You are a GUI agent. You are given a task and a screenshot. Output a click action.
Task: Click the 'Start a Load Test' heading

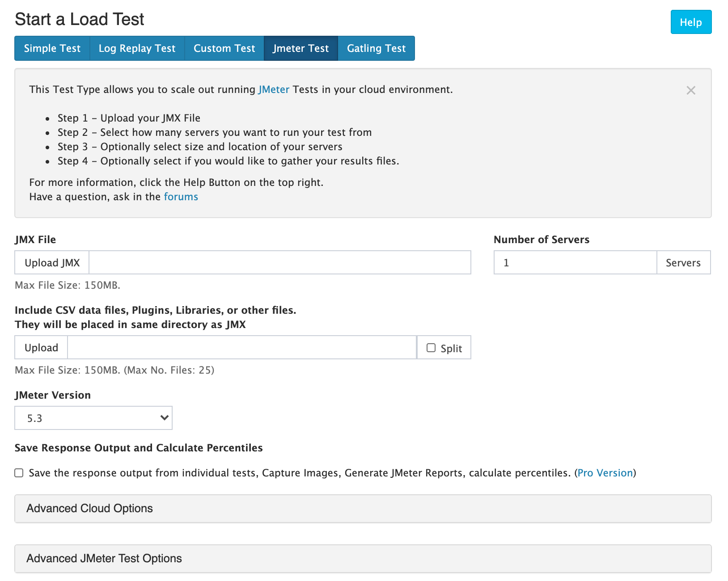point(80,19)
